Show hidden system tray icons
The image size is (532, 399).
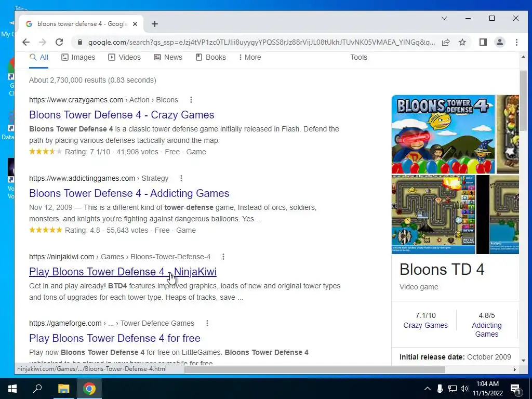point(428,389)
